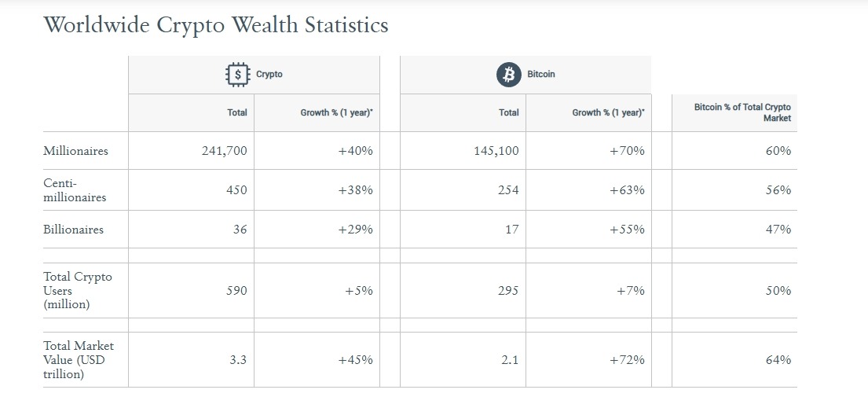Click the Growth % header under Bitcoin
The image size is (868, 397).
point(608,112)
